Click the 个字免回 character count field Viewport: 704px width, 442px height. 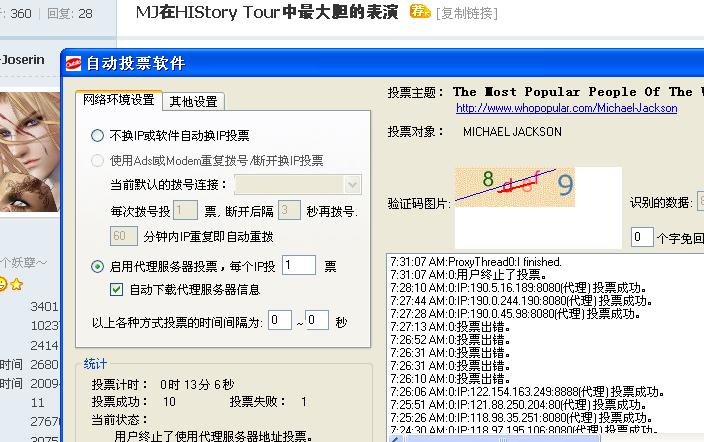point(641,237)
